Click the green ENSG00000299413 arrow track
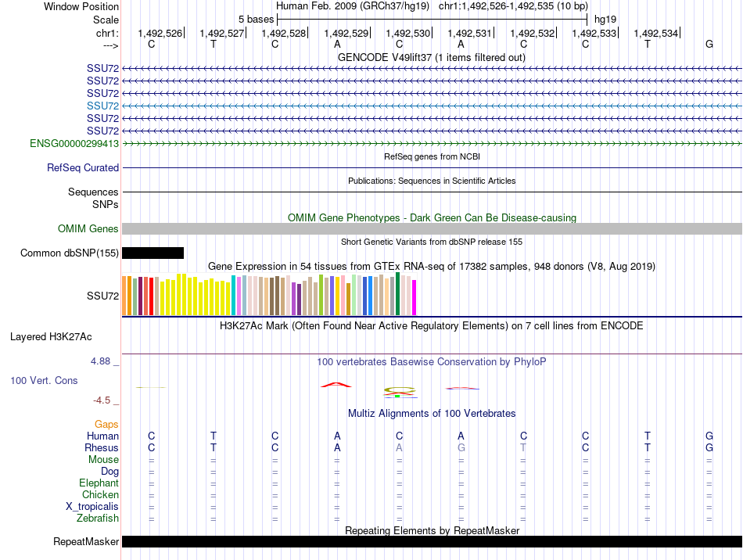Image resolution: width=743 pixels, height=560 pixels. coord(432,143)
